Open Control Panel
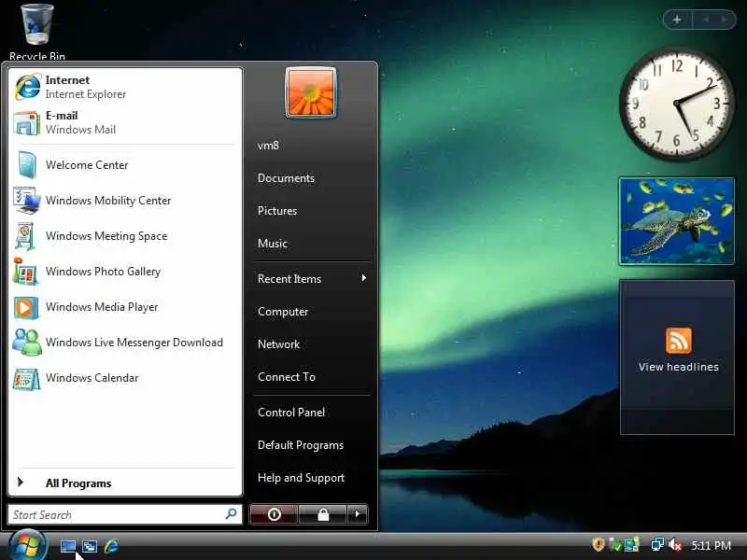This screenshot has width=747, height=560. pyautogui.click(x=291, y=413)
